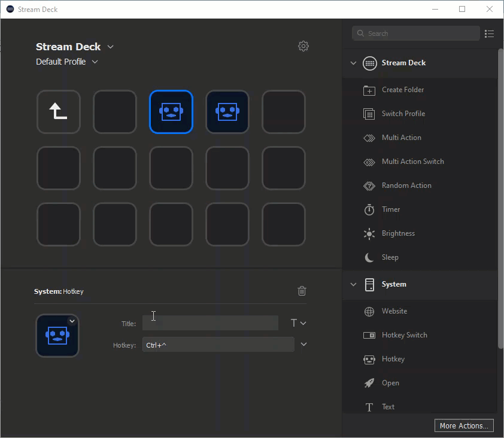The height and width of the screenshot is (438, 504).
Task: Open Stream Deck preferences gear
Action: (303, 46)
